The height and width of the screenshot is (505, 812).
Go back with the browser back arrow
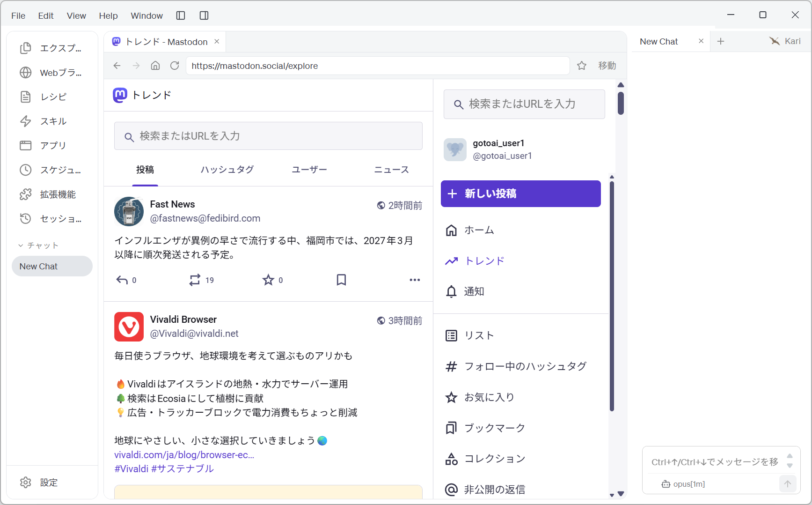(x=117, y=66)
